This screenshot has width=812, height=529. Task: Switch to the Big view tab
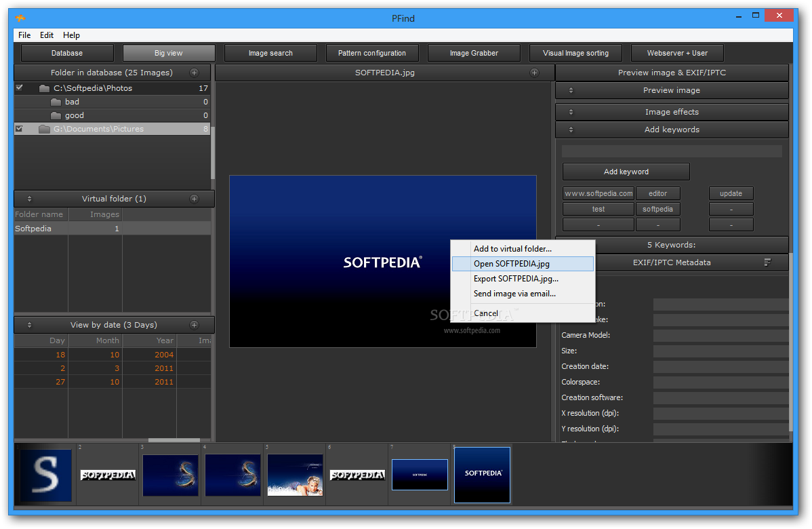coord(168,53)
